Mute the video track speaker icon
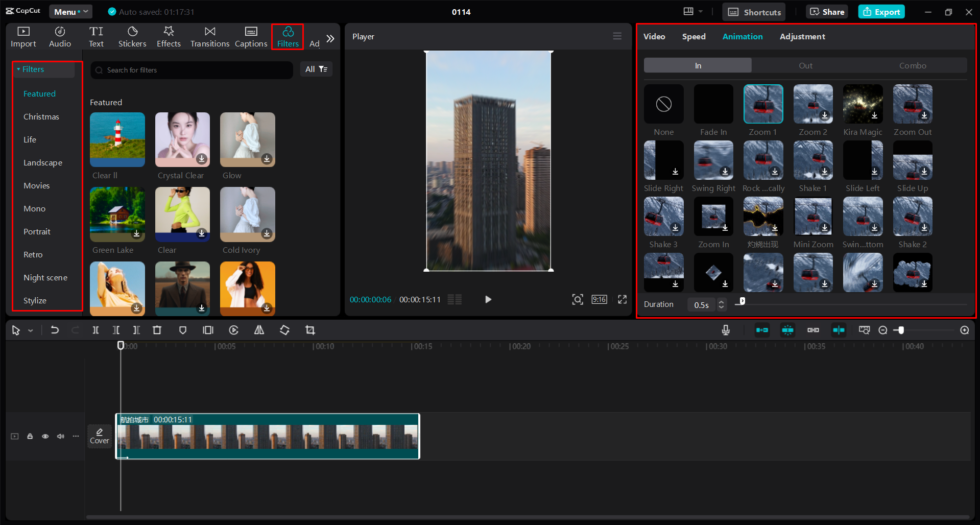980x525 pixels. coord(60,436)
